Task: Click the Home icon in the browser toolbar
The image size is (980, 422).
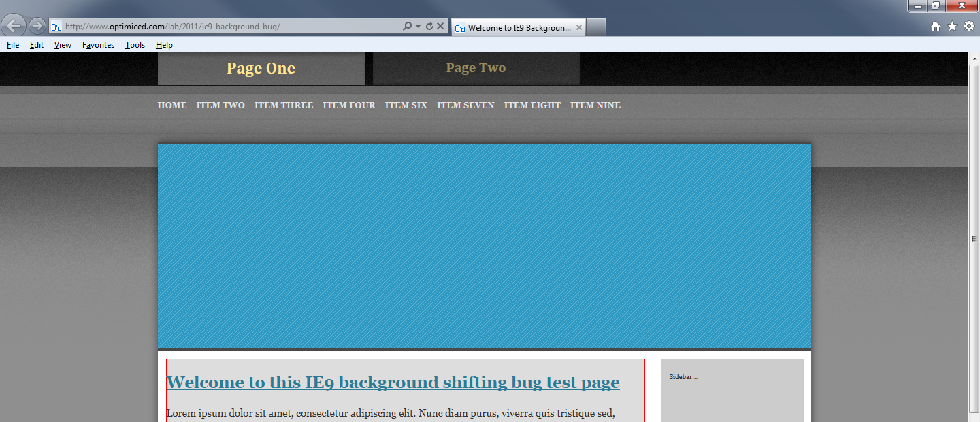Action: tap(936, 26)
